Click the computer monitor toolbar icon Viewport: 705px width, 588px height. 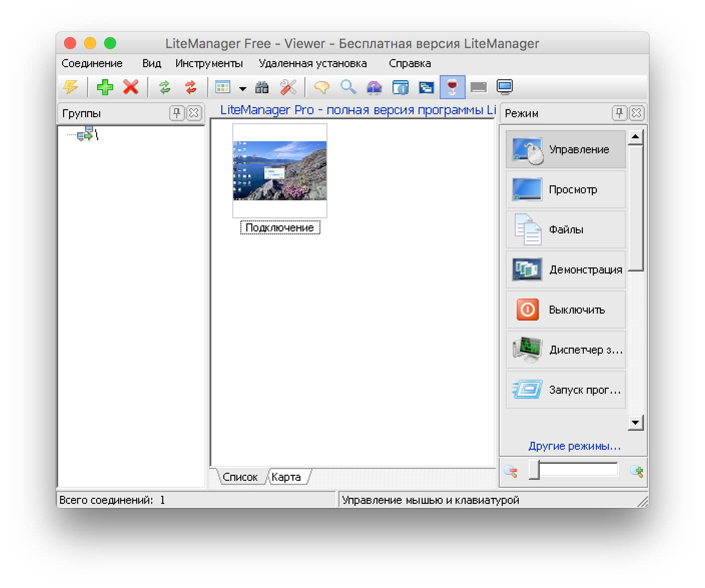(x=505, y=87)
